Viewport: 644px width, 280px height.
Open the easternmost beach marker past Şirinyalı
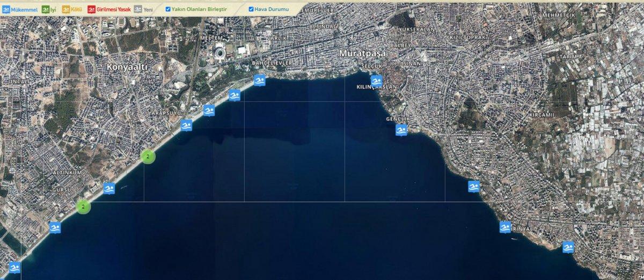(568, 247)
